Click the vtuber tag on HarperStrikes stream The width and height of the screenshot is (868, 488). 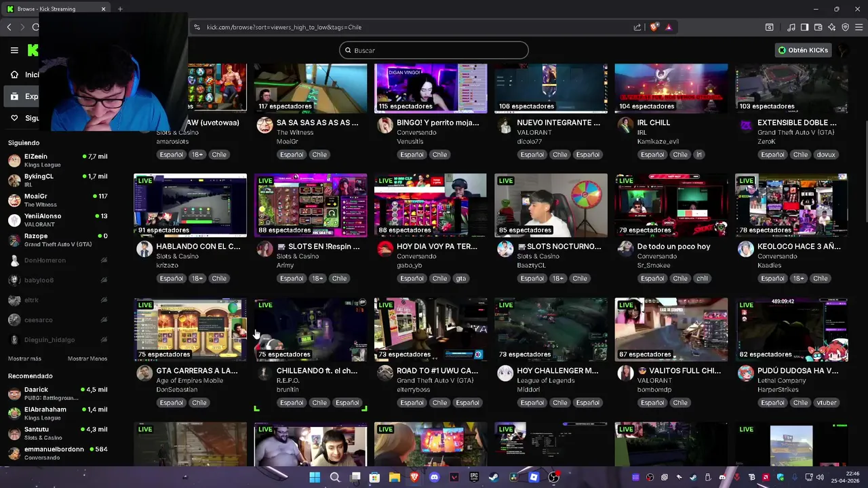pyautogui.click(x=827, y=403)
